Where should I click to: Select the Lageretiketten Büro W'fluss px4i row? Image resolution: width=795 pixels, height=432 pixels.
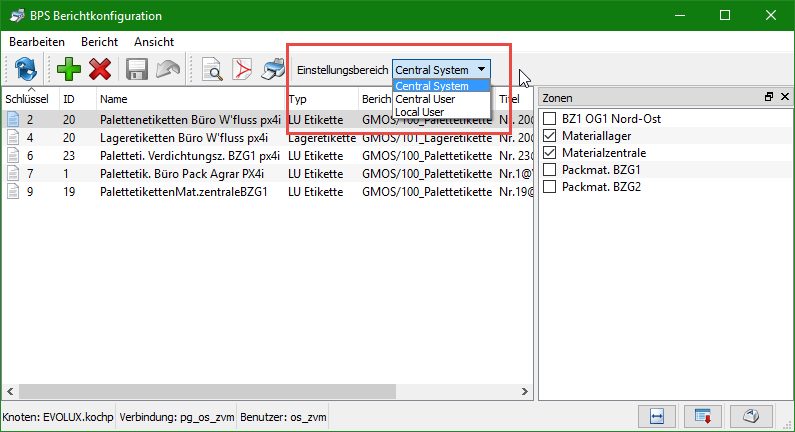click(x=184, y=137)
